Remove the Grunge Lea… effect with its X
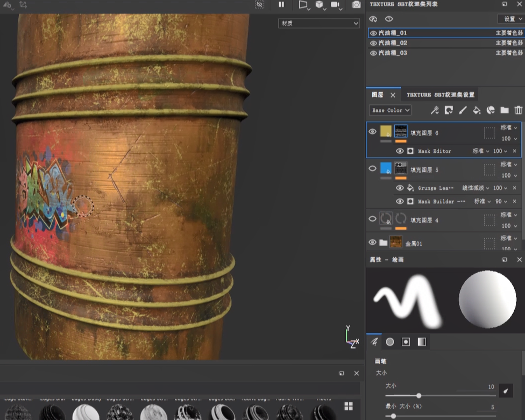This screenshot has height=420, width=525. pyautogui.click(x=514, y=188)
